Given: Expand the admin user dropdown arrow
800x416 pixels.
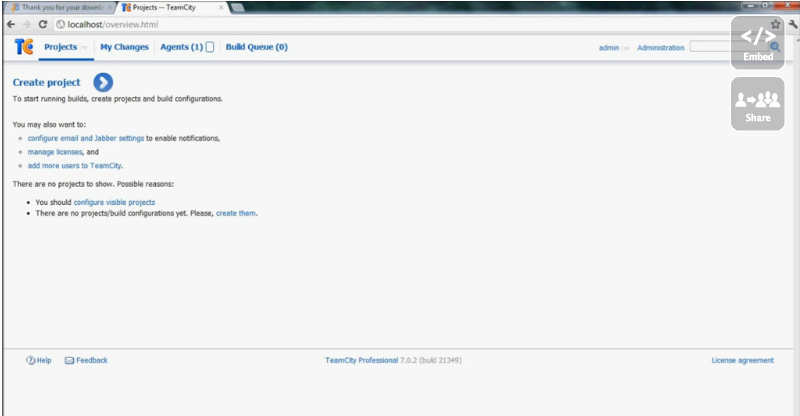Looking at the screenshot, I should pos(626,48).
